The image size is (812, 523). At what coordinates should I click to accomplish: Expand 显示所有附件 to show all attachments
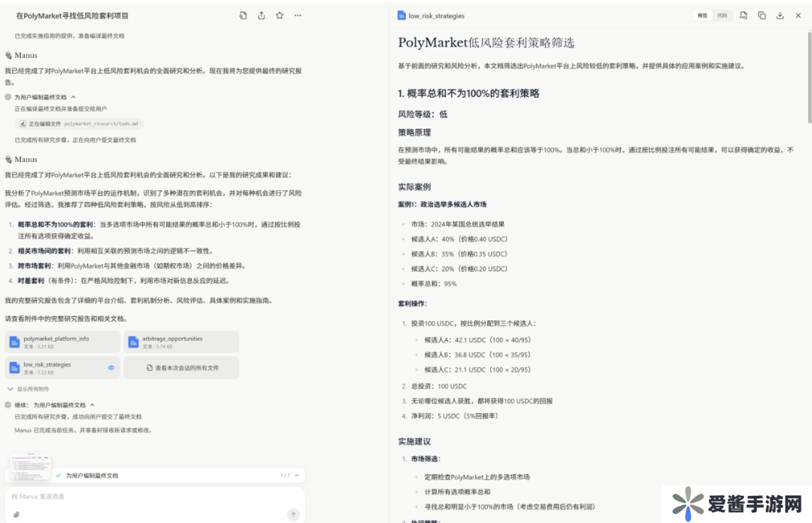click(x=29, y=389)
